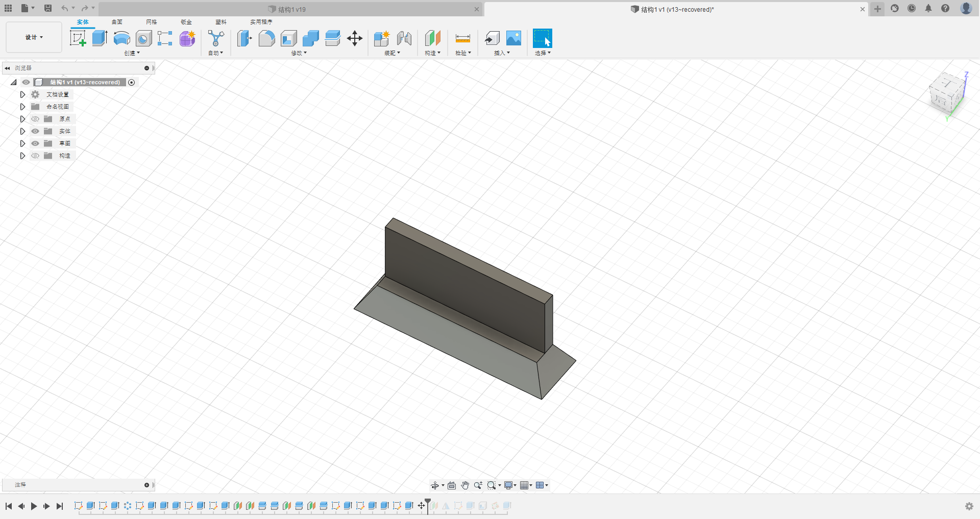980x519 pixels.
Task: Choose the Offset Plane construct icon
Action: coord(432,38)
